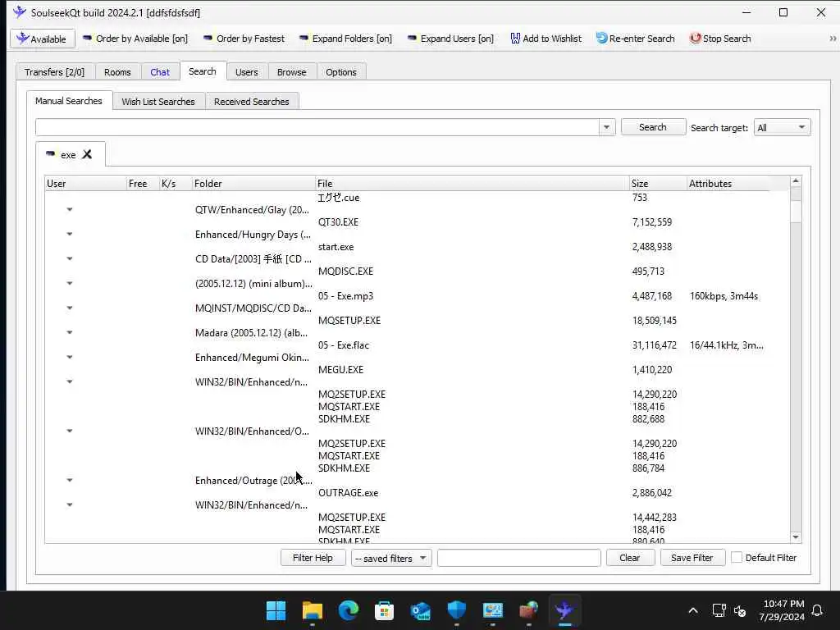The width and height of the screenshot is (840, 630).
Task: Select file start.exe
Action: [336, 246]
